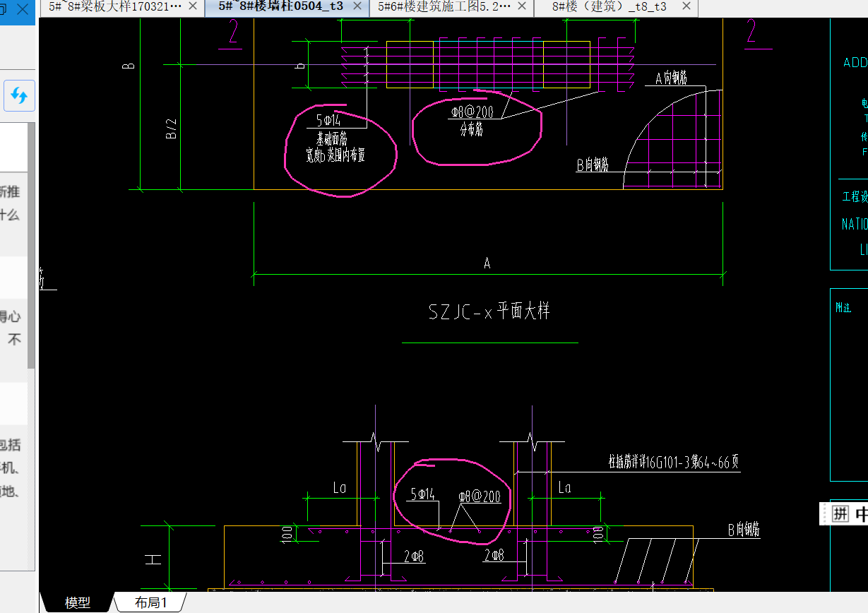Close the 5#~8#楼墙柱0504_t3 tab
This screenshot has height=613, width=868.
pyautogui.click(x=357, y=7)
